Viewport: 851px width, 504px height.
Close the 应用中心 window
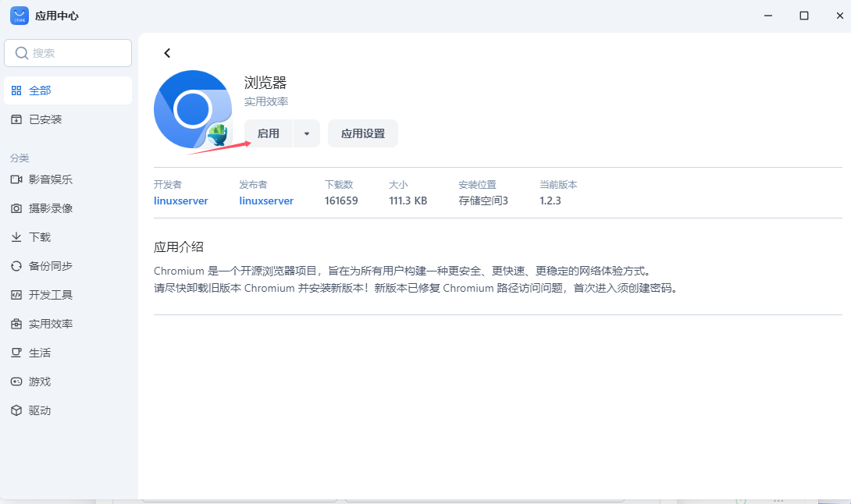[x=839, y=16]
